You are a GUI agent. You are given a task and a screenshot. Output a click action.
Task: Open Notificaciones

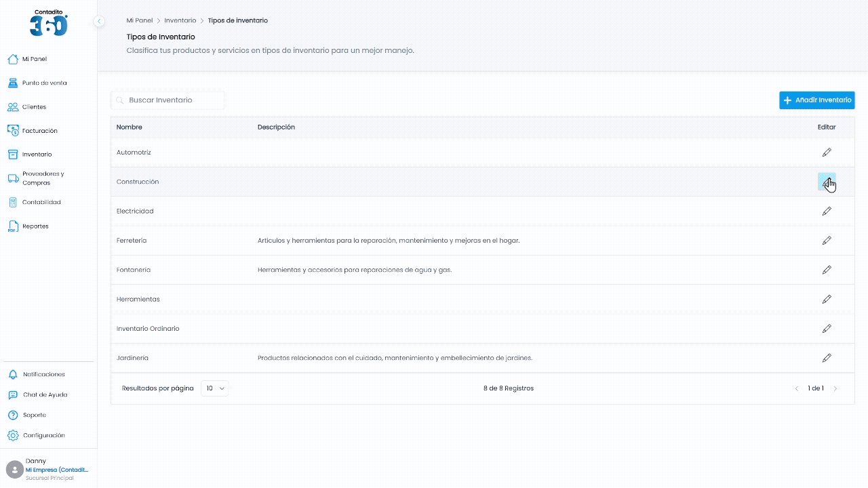(43, 374)
